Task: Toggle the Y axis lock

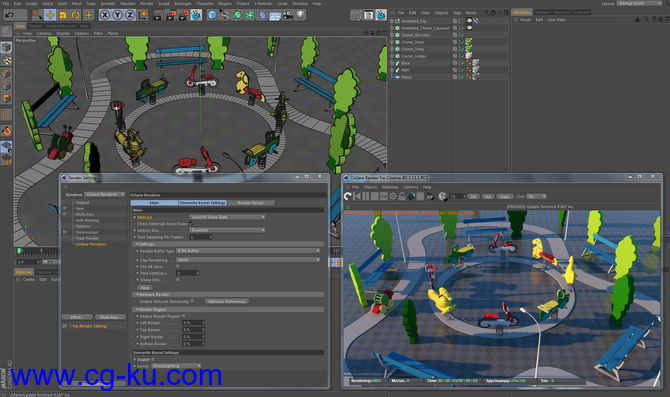Action: 118,15
